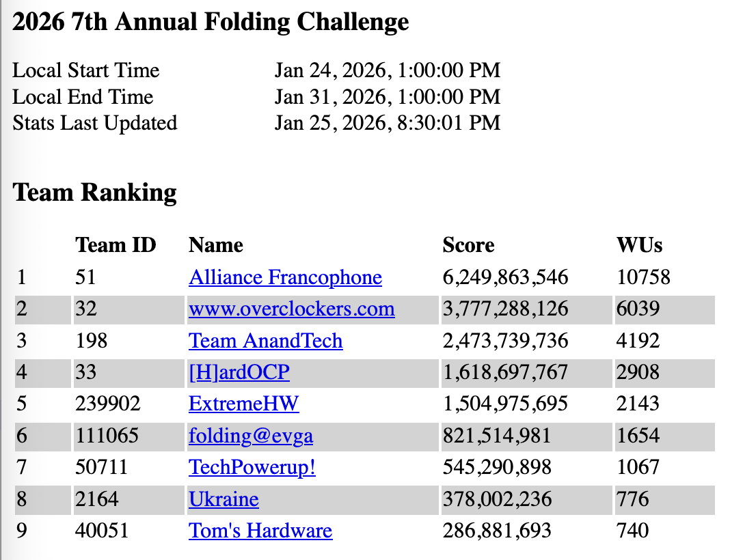The width and height of the screenshot is (730, 560).
Task: Click the Local End Time date value
Action: click(388, 96)
